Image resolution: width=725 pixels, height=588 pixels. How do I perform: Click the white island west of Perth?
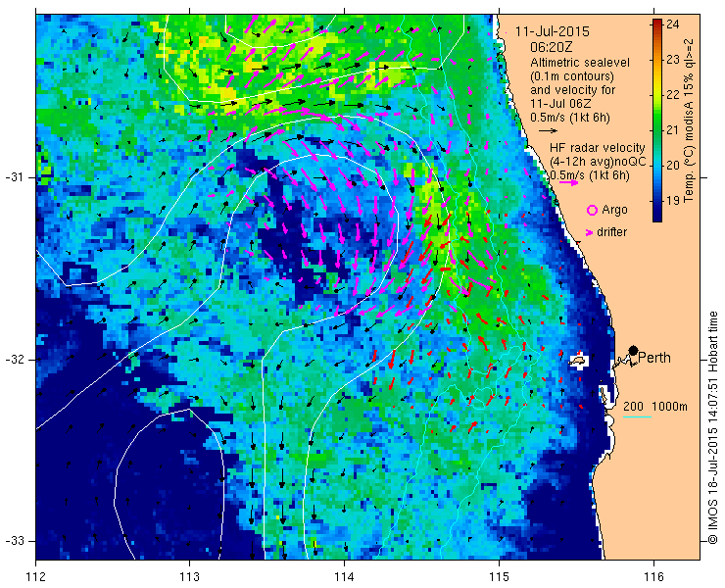tap(577, 360)
